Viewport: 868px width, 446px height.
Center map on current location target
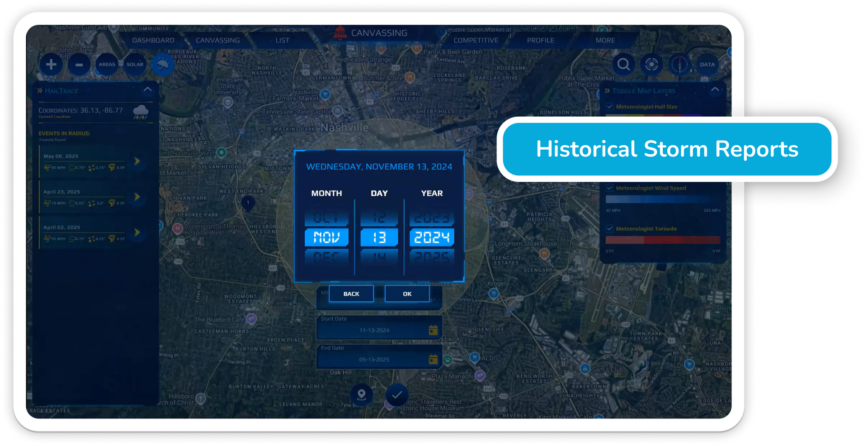(x=651, y=64)
